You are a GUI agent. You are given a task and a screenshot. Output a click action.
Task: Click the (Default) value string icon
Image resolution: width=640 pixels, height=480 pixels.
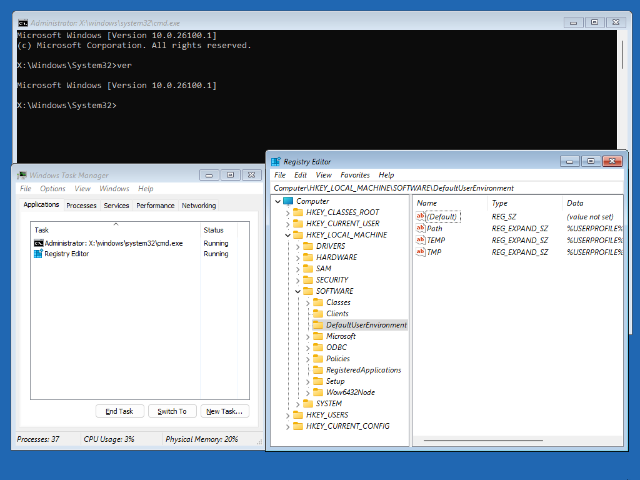coord(420,216)
